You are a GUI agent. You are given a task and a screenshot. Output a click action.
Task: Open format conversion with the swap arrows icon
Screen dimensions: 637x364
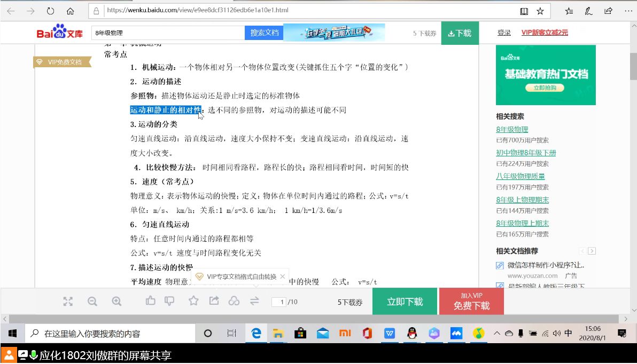(x=254, y=301)
